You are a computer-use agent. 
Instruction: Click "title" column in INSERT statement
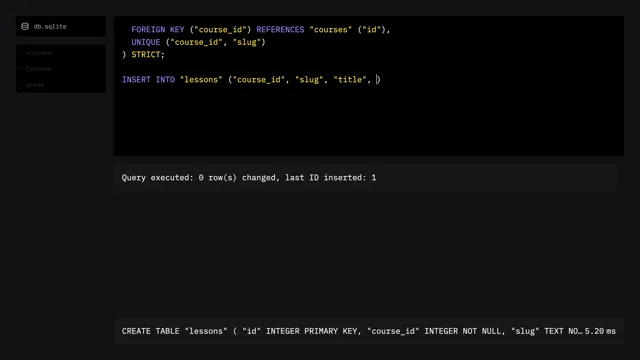pyautogui.click(x=350, y=80)
